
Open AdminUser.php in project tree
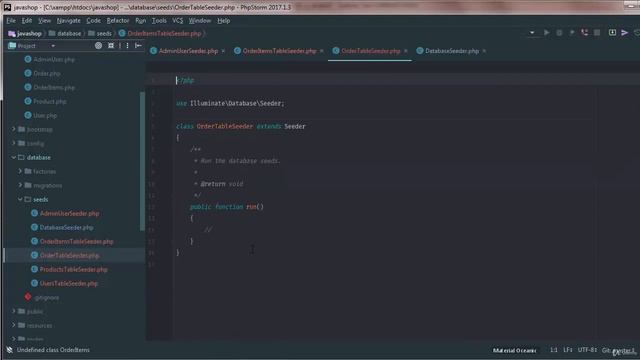point(50,60)
